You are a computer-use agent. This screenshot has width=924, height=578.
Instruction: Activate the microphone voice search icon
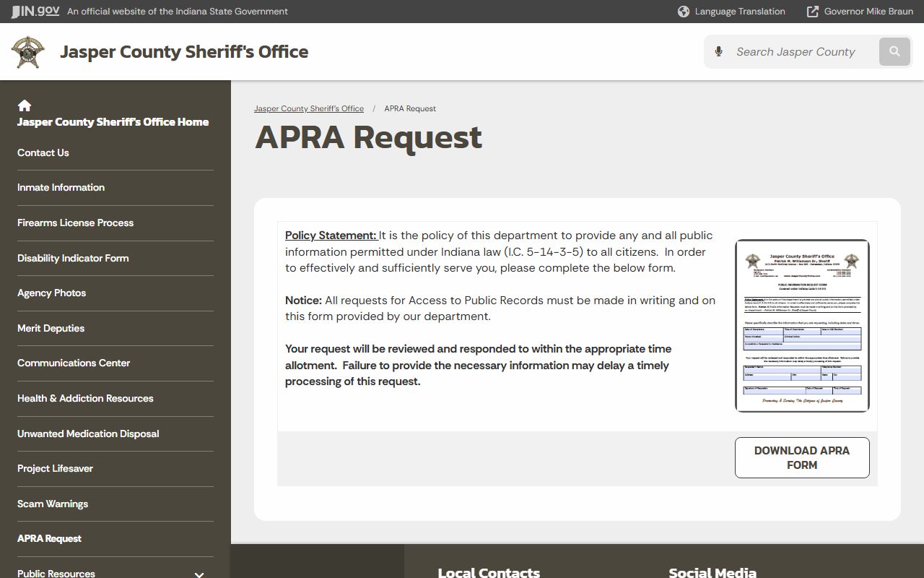718,51
